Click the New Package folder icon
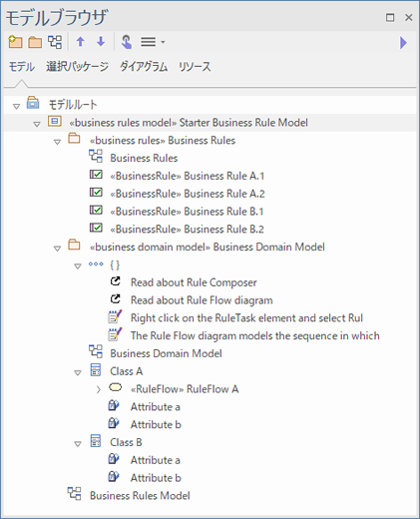Image resolution: width=420 pixels, height=519 pixels. pos(35,42)
